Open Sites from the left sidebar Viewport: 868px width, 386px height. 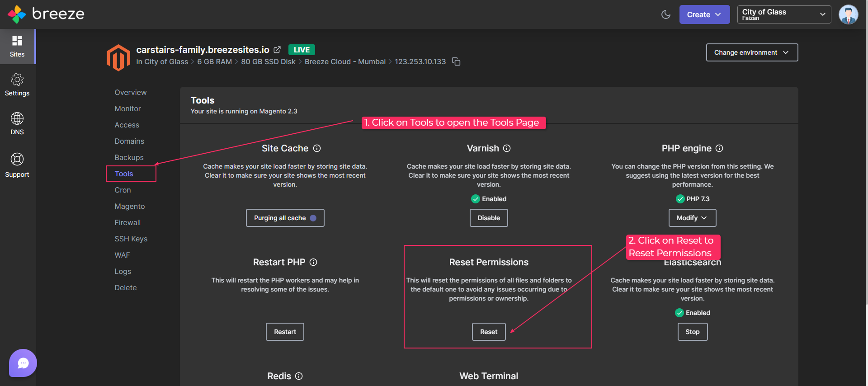pyautogui.click(x=17, y=47)
